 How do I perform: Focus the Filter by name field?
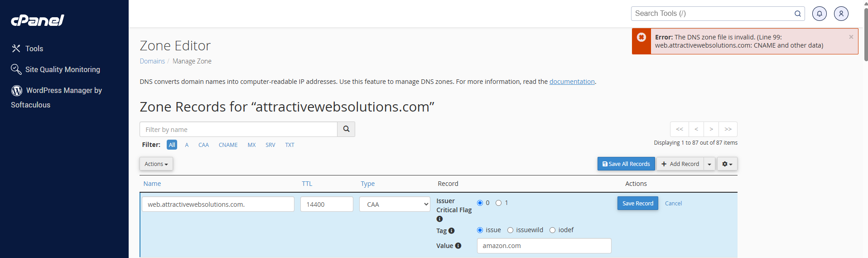(x=238, y=129)
